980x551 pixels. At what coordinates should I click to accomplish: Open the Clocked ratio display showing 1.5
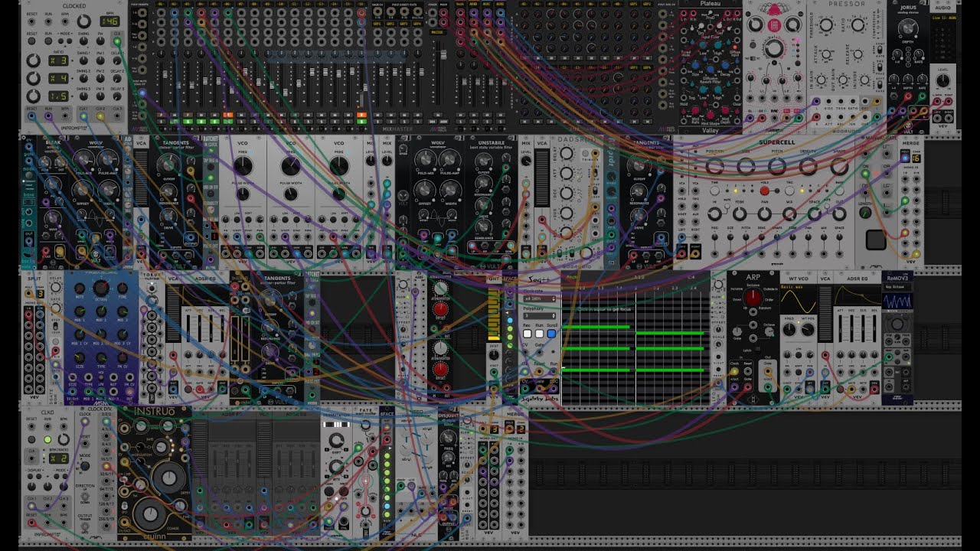click(x=58, y=96)
